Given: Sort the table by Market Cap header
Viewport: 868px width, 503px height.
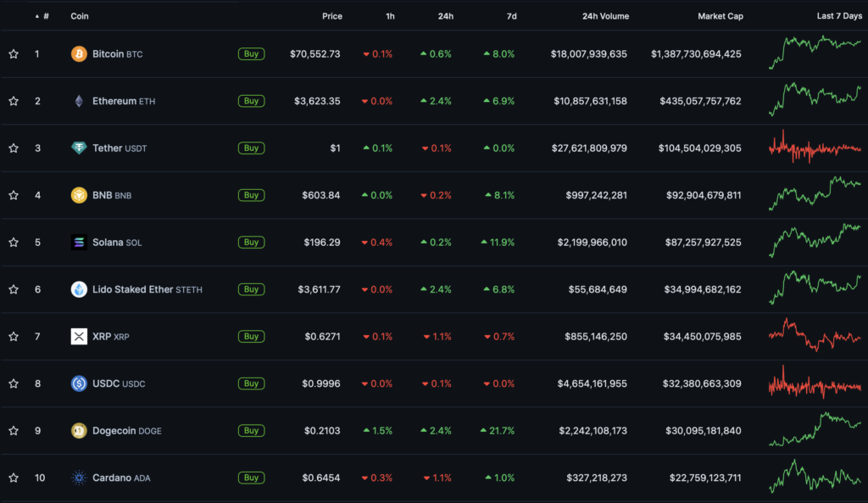Looking at the screenshot, I should [720, 16].
